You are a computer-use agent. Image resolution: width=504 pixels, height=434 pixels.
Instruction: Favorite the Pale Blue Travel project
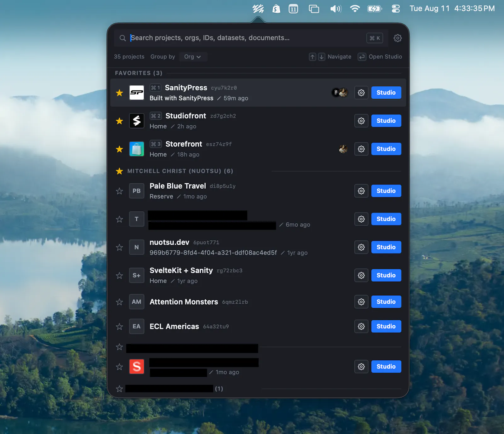(119, 191)
